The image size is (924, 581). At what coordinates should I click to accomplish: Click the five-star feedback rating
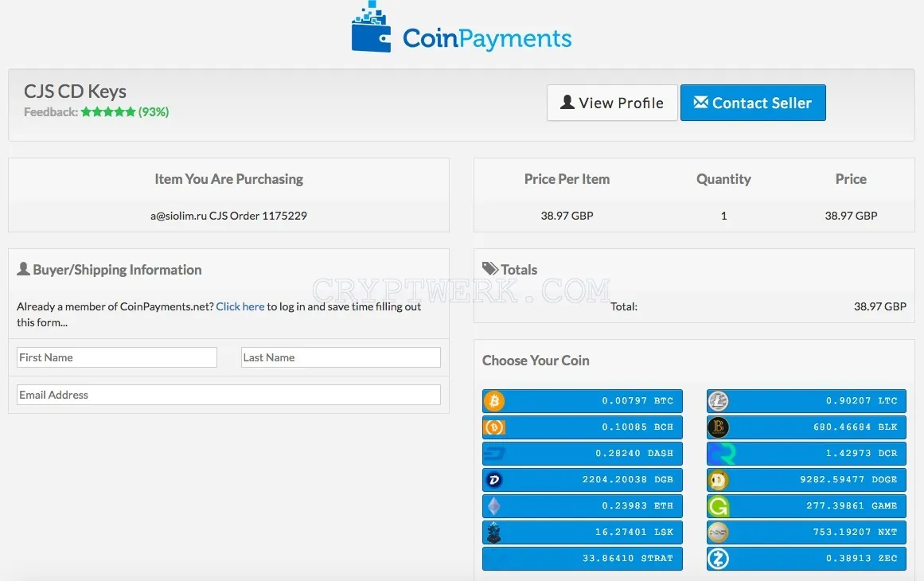pyautogui.click(x=108, y=112)
